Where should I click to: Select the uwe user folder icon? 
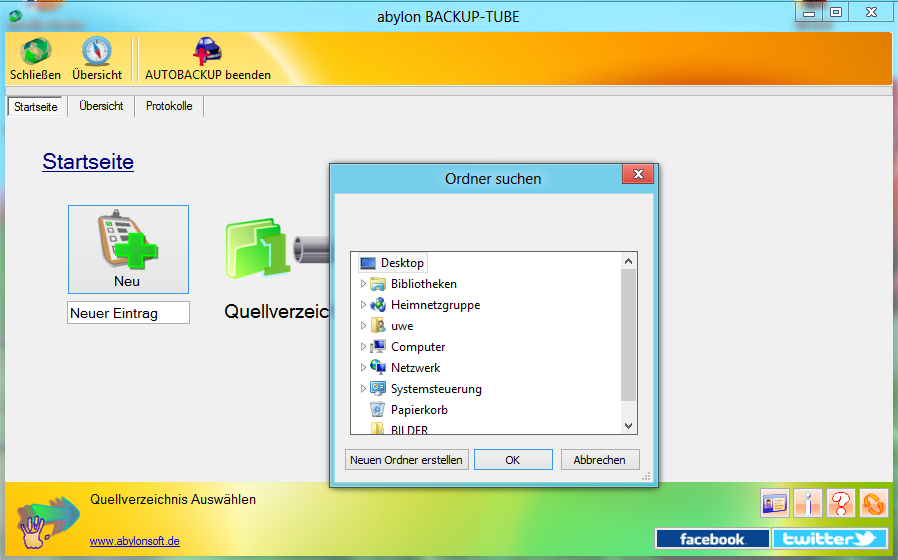click(377, 326)
